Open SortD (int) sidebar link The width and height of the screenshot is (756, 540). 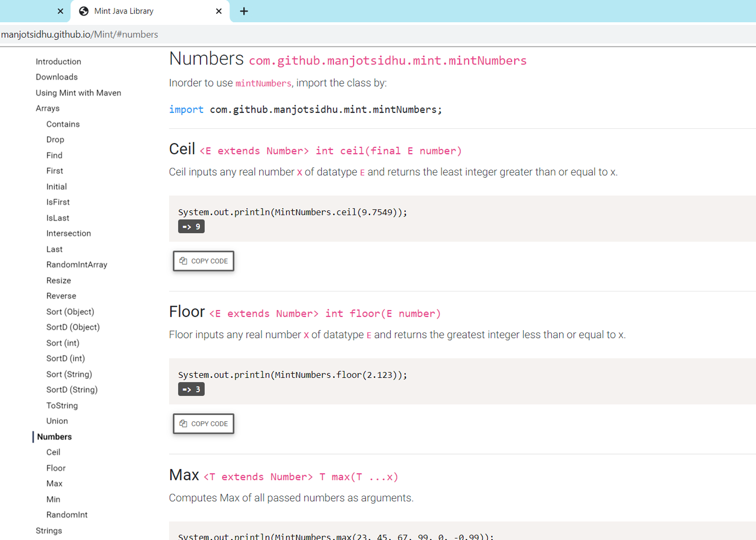[66, 359]
